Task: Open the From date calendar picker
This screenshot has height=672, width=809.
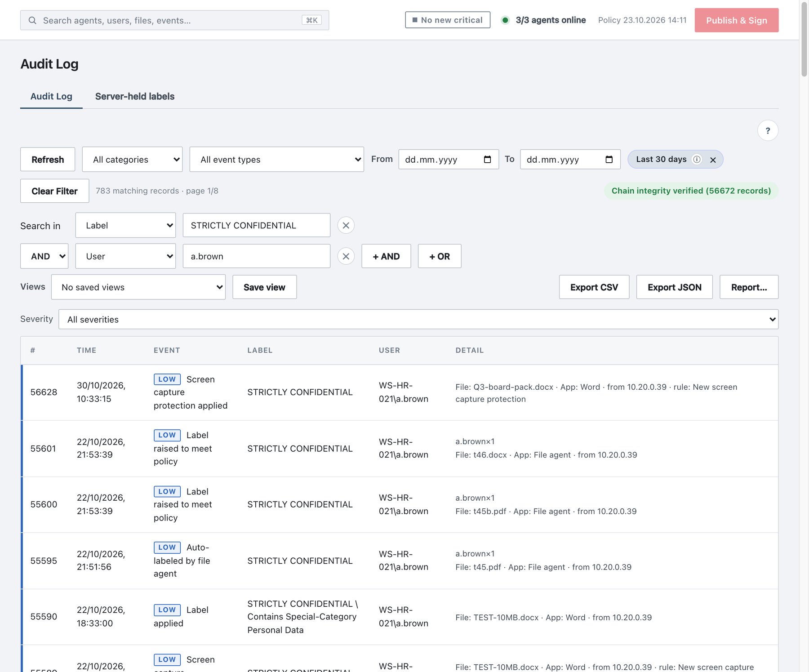Action: point(487,160)
